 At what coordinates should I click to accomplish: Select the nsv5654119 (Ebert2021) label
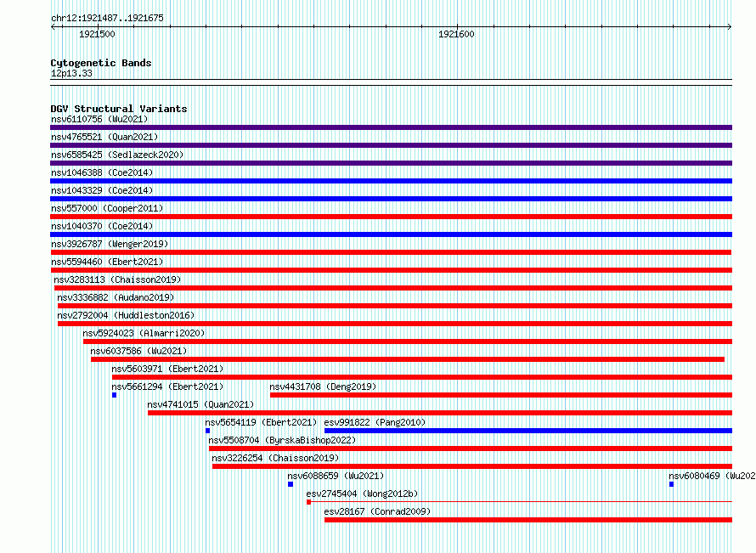(261, 422)
